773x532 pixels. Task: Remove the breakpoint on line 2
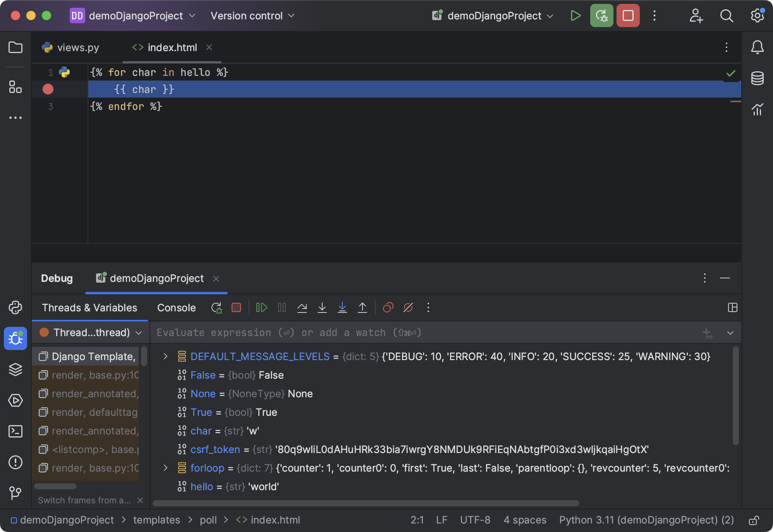[48, 89]
